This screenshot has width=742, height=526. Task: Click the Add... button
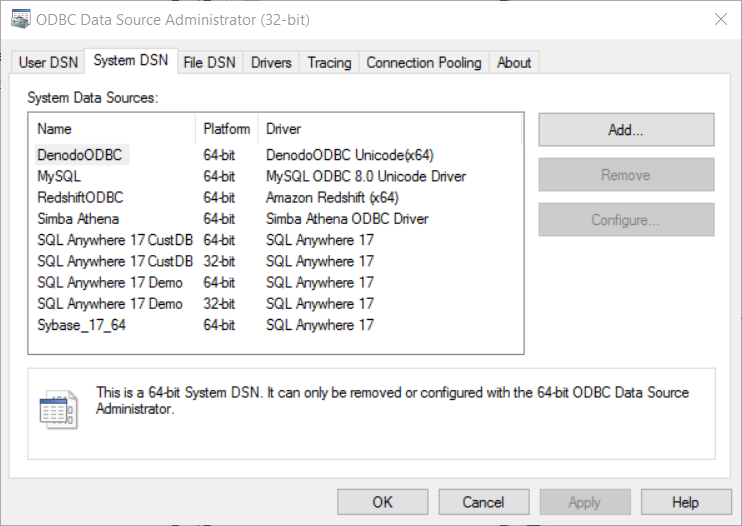point(626,130)
